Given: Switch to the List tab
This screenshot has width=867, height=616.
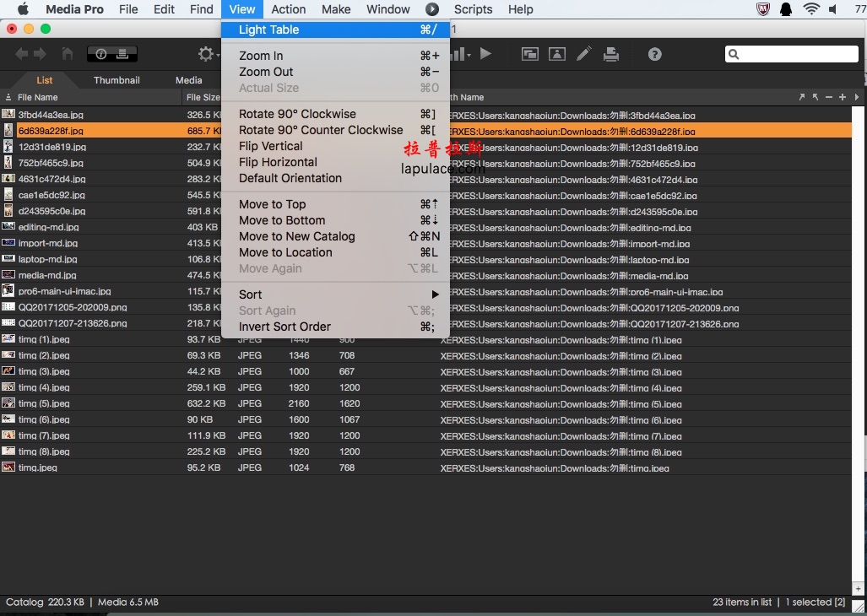Looking at the screenshot, I should tap(44, 80).
